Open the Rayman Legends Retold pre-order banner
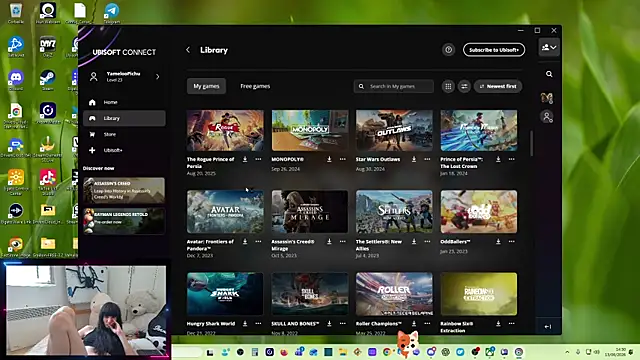This screenshot has width=640, height=360. [x=124, y=220]
